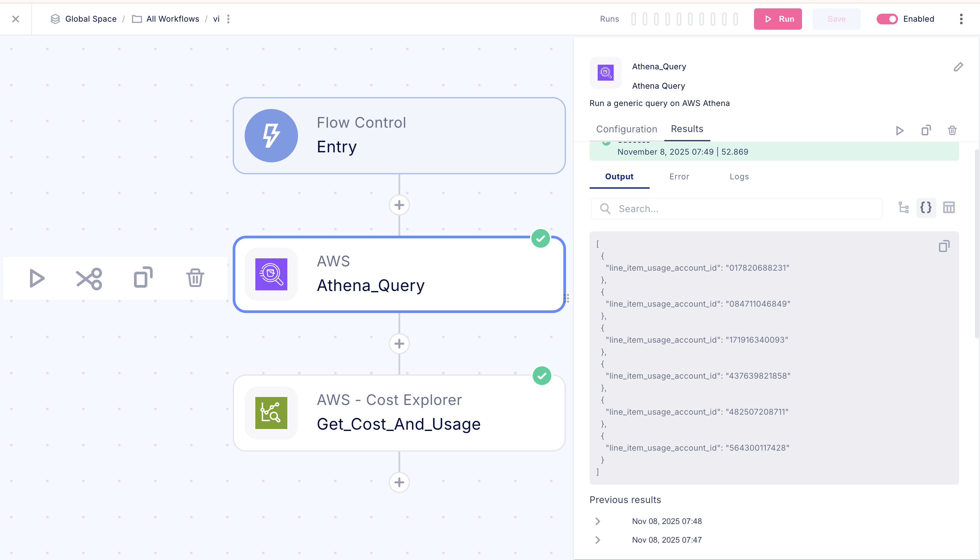This screenshot has height=560, width=980.
Task: Switch output to table view icon
Action: coord(948,208)
